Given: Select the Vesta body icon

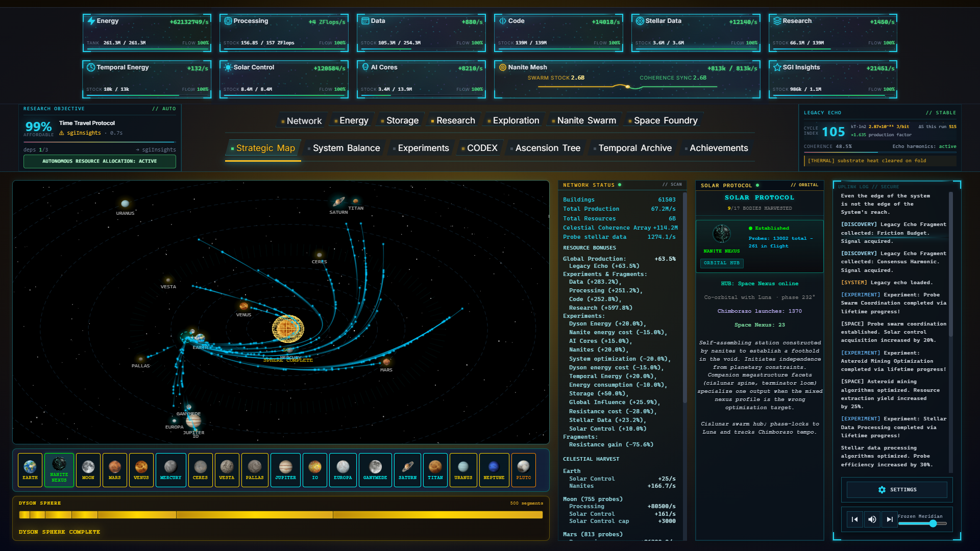Looking at the screenshot, I should pos(227,470).
